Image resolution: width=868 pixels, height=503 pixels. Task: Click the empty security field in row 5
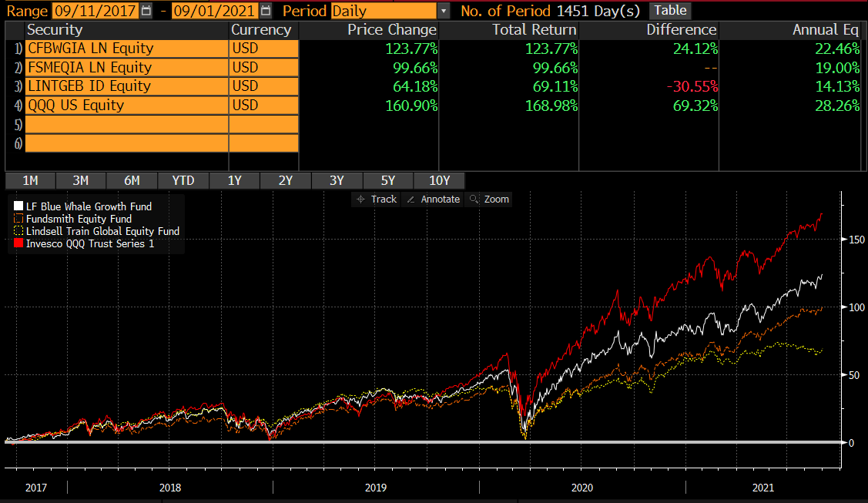pyautogui.click(x=127, y=125)
